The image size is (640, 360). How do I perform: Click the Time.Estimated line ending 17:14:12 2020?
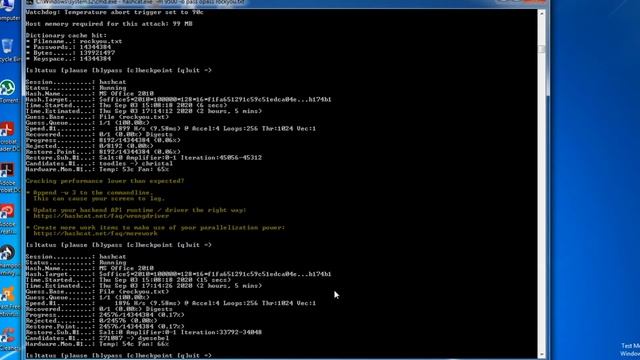[x=144, y=111]
